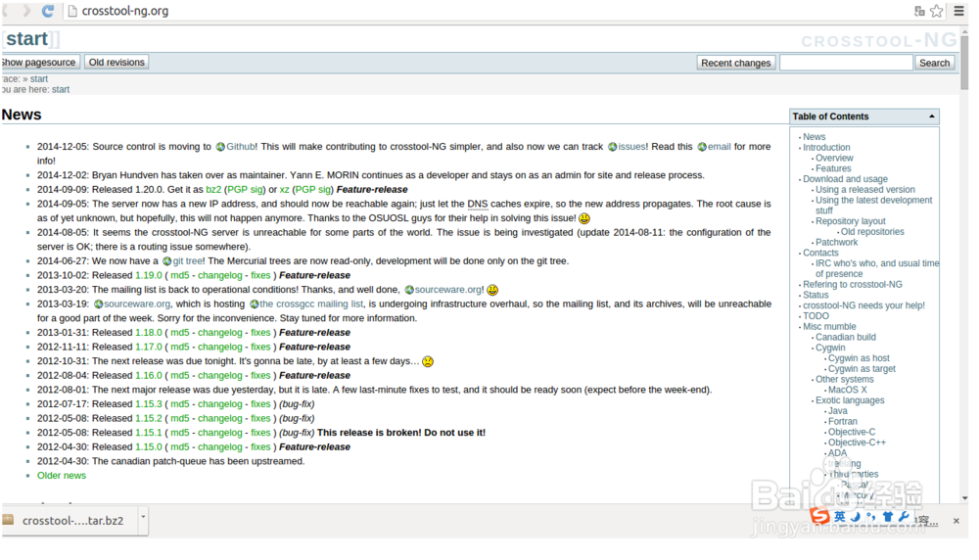Reload the page with the refresh icon
The height and width of the screenshot is (560, 979).
pos(47,11)
